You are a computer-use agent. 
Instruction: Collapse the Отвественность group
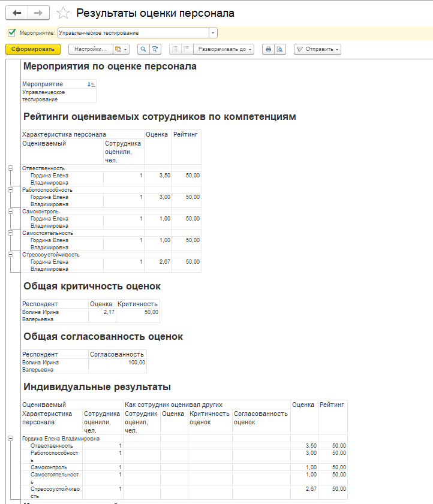(11, 168)
